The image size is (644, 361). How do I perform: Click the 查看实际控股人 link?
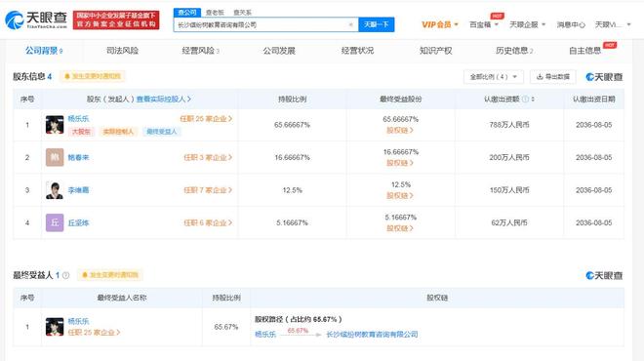point(164,99)
